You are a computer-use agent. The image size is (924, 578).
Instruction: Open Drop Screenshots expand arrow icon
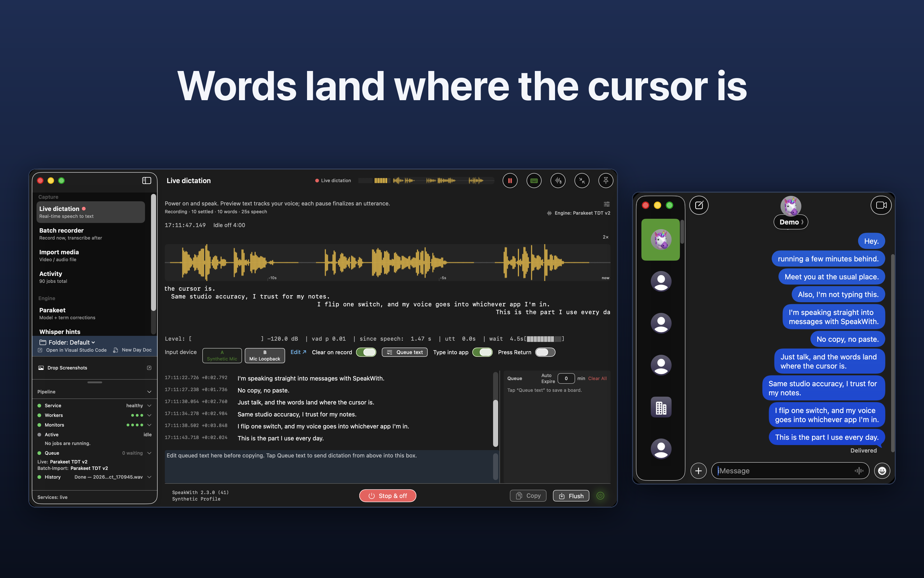coord(149,368)
